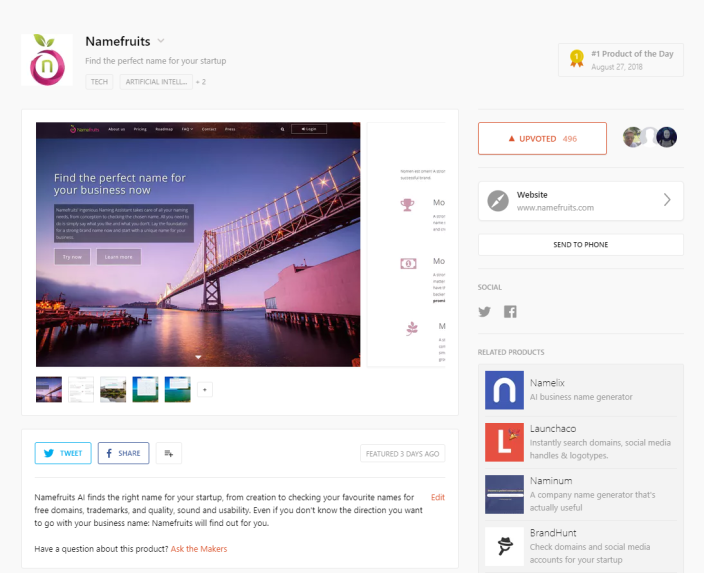Click the Facebook SHARE button
This screenshot has width=704, height=573.
[x=123, y=453]
